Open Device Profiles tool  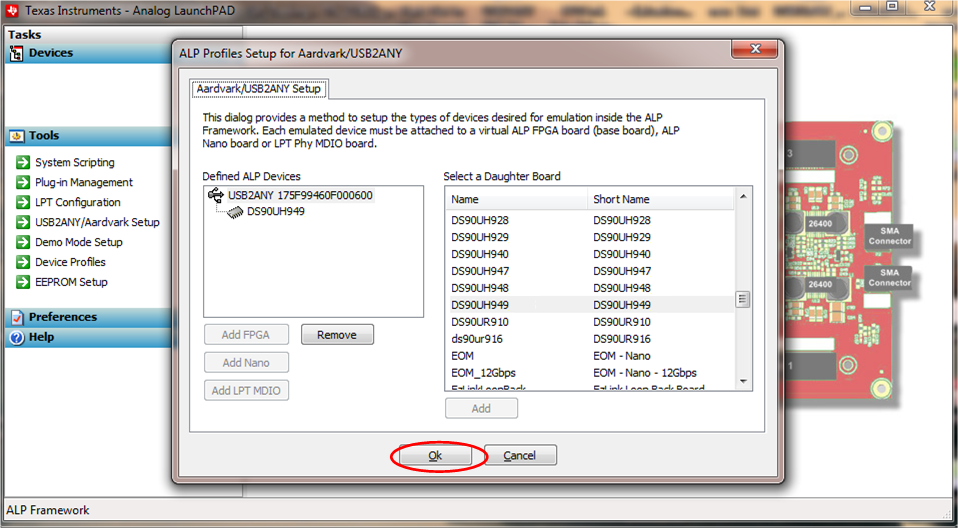tap(70, 262)
